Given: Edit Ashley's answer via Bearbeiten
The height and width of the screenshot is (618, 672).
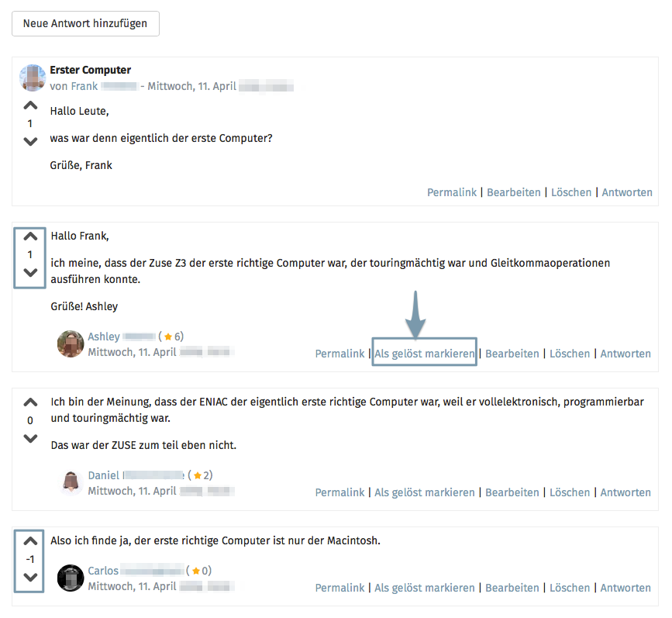Looking at the screenshot, I should coord(512,354).
